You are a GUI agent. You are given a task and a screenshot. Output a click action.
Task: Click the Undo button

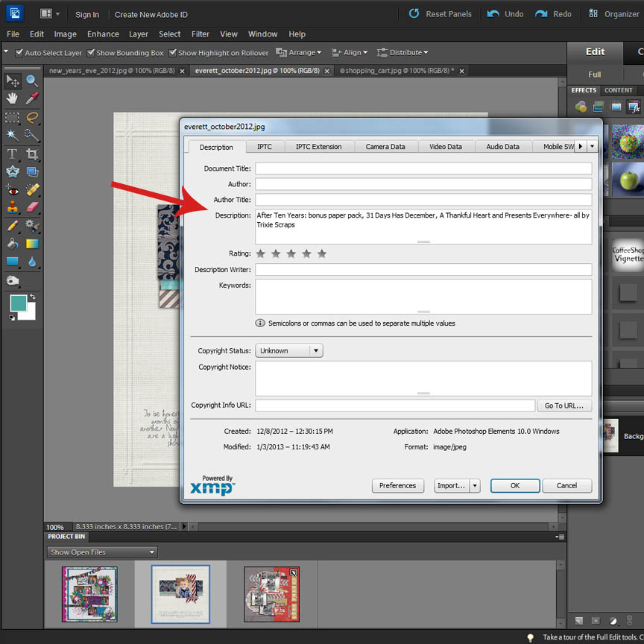[x=505, y=14]
